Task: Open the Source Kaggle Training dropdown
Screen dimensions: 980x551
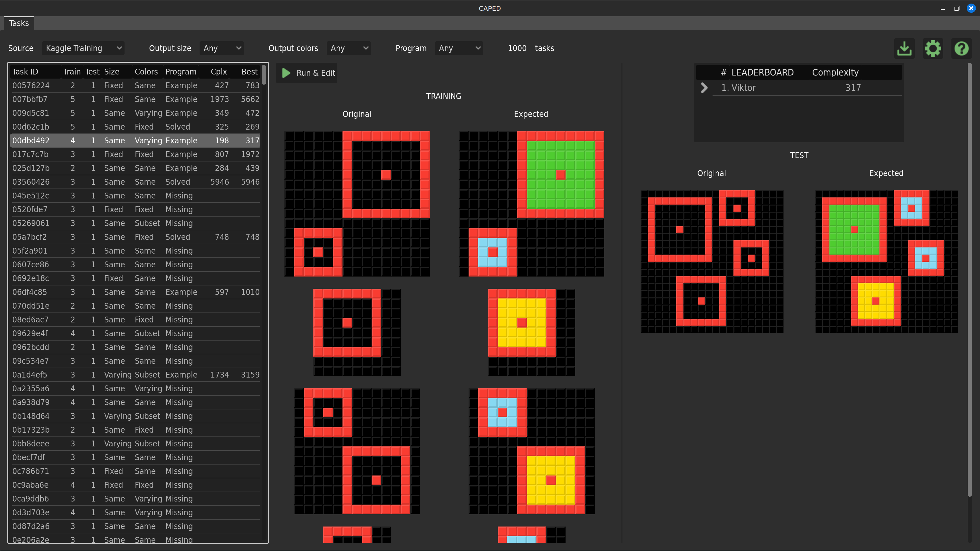Action: (83, 48)
